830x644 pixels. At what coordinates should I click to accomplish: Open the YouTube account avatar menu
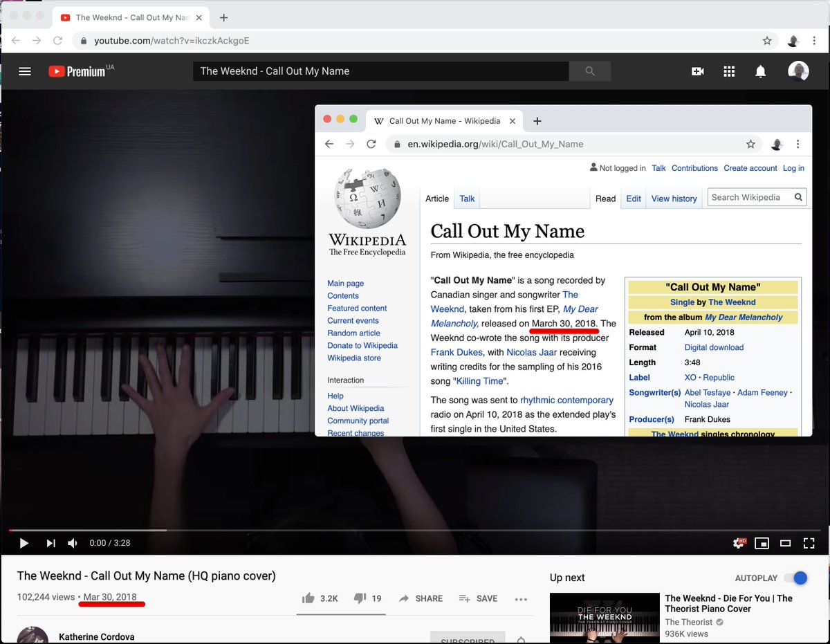(x=798, y=71)
